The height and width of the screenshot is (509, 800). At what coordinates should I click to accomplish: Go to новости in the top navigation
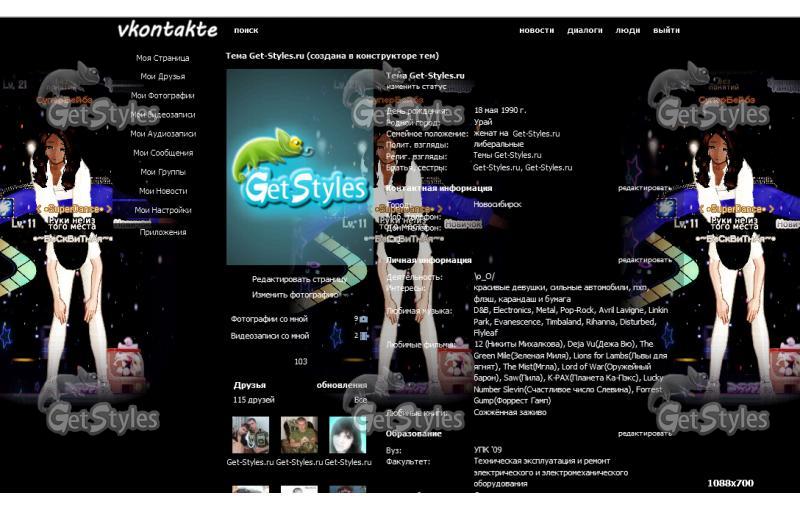pyautogui.click(x=536, y=30)
